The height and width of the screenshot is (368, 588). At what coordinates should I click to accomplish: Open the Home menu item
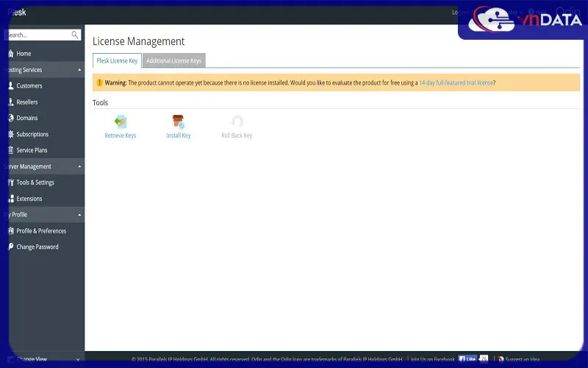point(24,54)
